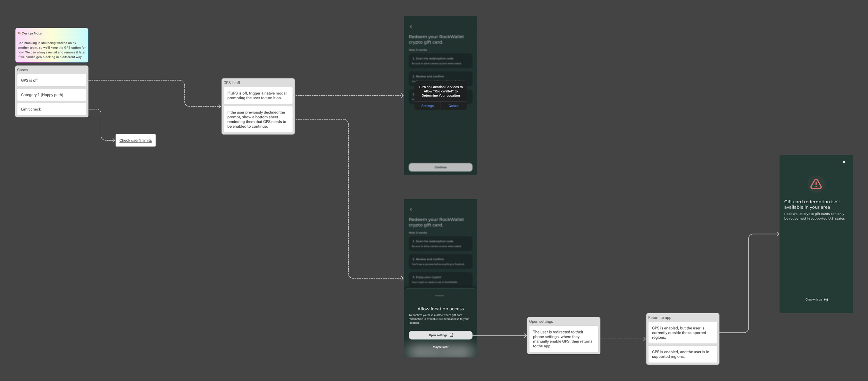
Task: Click back chevron on upper Redeem phone mockup
Action: click(411, 27)
